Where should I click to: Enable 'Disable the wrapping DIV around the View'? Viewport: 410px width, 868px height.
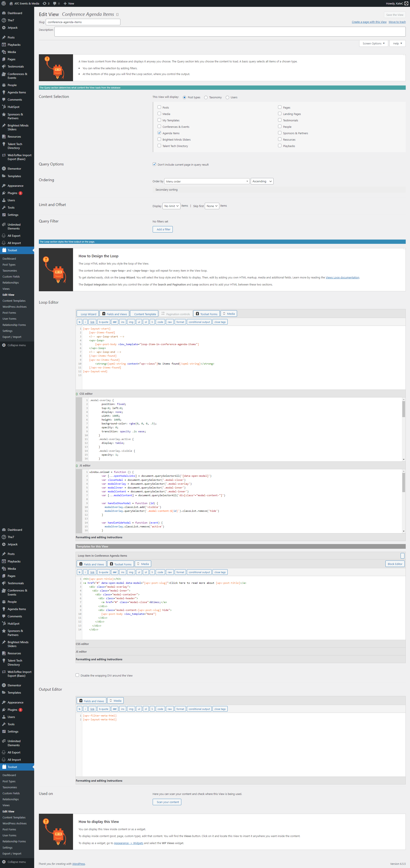(78, 675)
